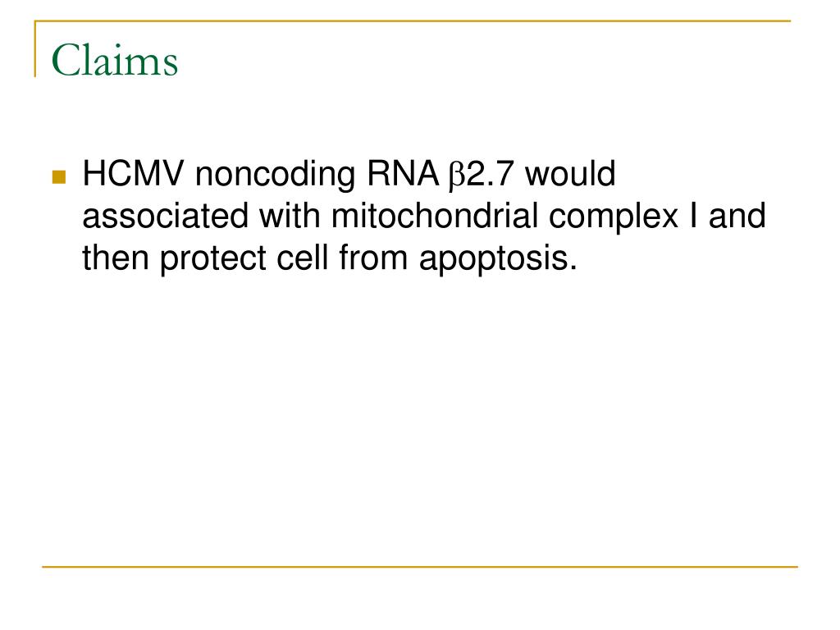Click the word would
840x630 pixels.
(570, 174)
